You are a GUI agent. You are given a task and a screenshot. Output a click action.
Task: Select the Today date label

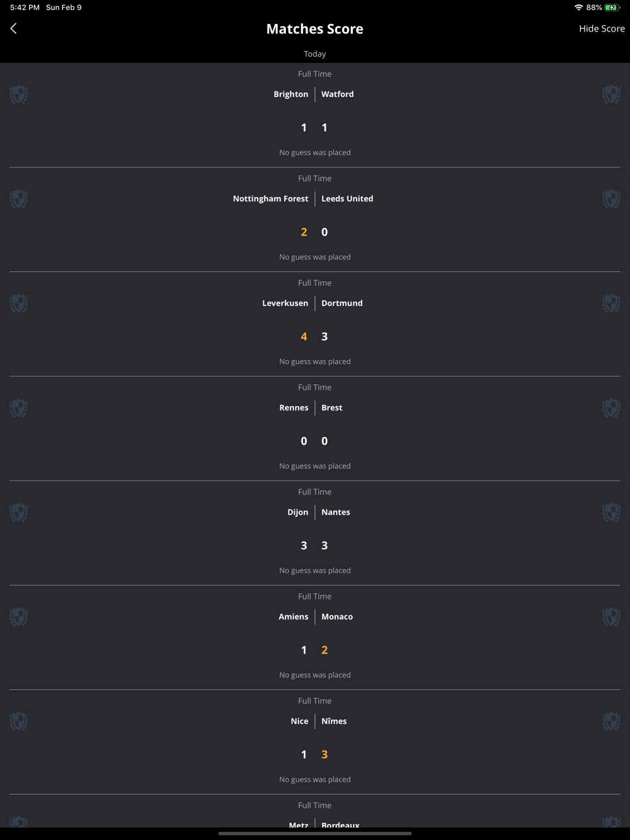[x=315, y=54]
